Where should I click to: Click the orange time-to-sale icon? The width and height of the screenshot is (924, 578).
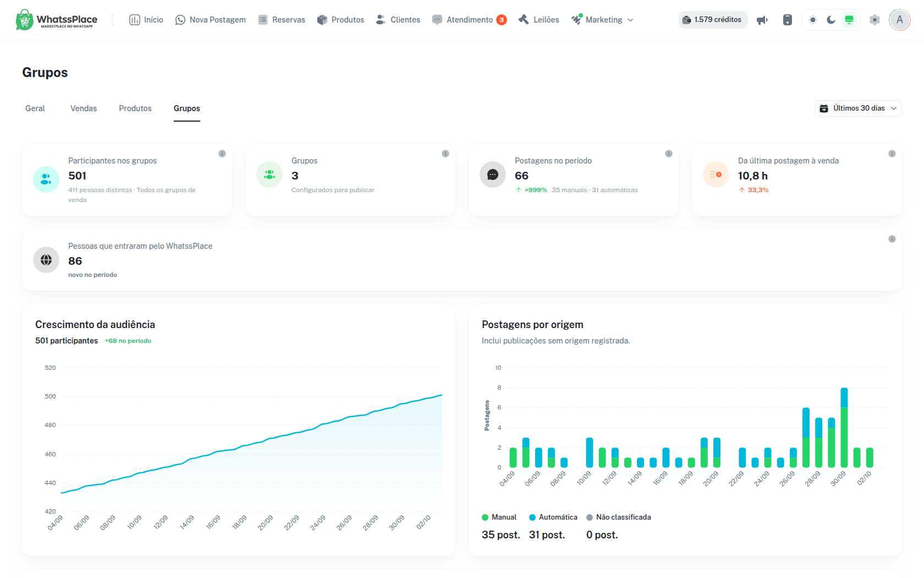click(716, 175)
